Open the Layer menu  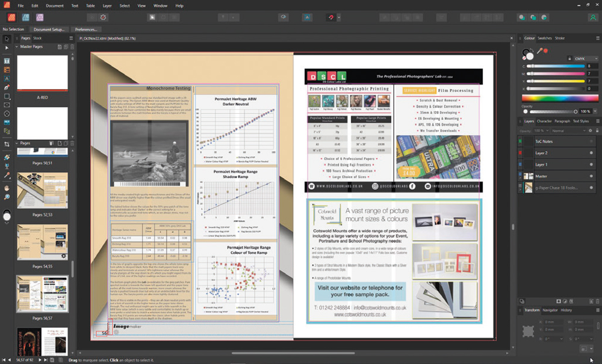[x=107, y=6]
